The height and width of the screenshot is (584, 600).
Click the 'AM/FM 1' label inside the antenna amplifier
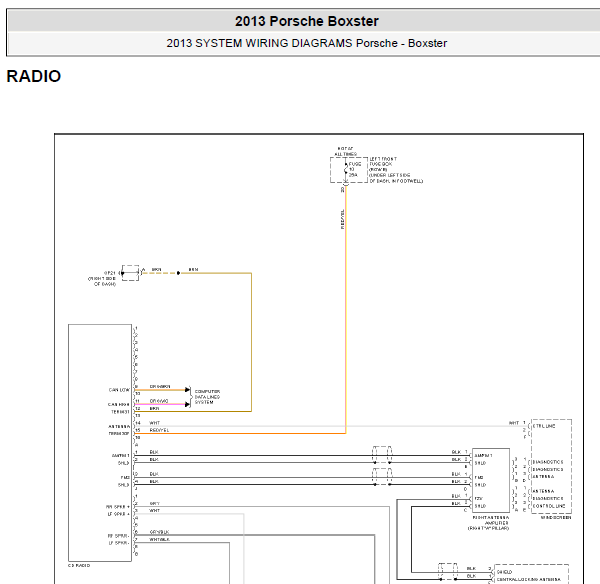[x=483, y=455]
